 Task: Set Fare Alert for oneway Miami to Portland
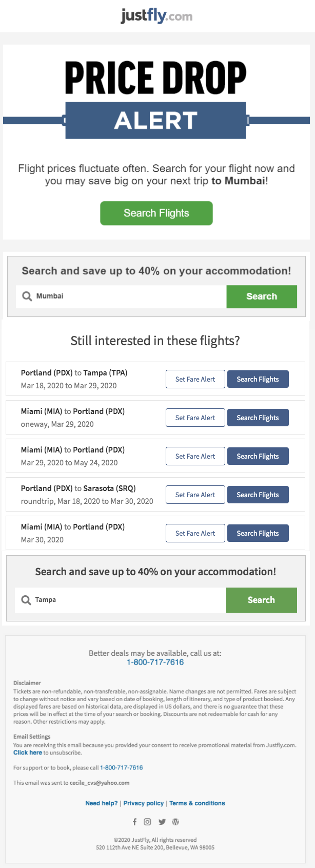[x=195, y=418]
